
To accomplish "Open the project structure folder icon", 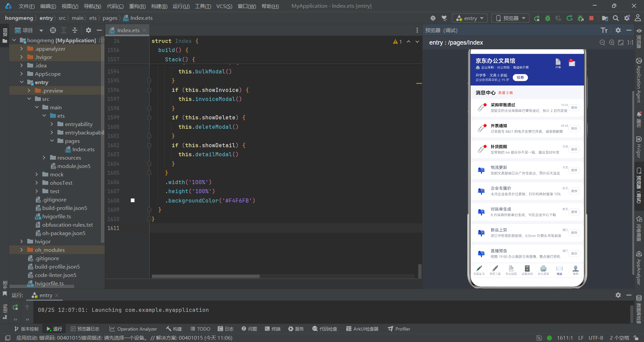I will pos(605,18).
